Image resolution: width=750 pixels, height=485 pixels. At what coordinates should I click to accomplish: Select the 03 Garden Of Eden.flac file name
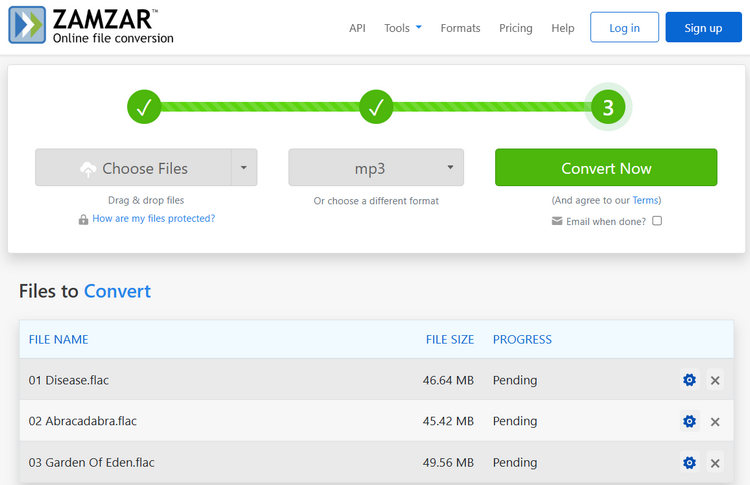pyautogui.click(x=91, y=463)
